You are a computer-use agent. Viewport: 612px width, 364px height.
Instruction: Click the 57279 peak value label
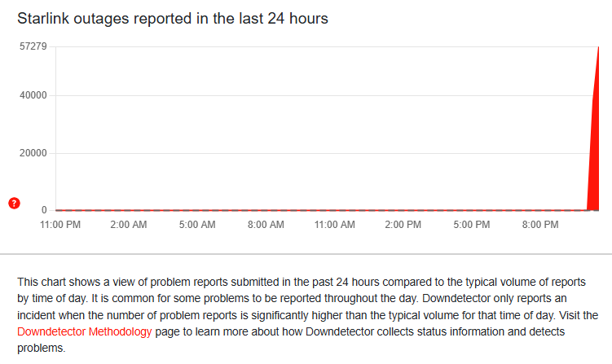(32, 47)
